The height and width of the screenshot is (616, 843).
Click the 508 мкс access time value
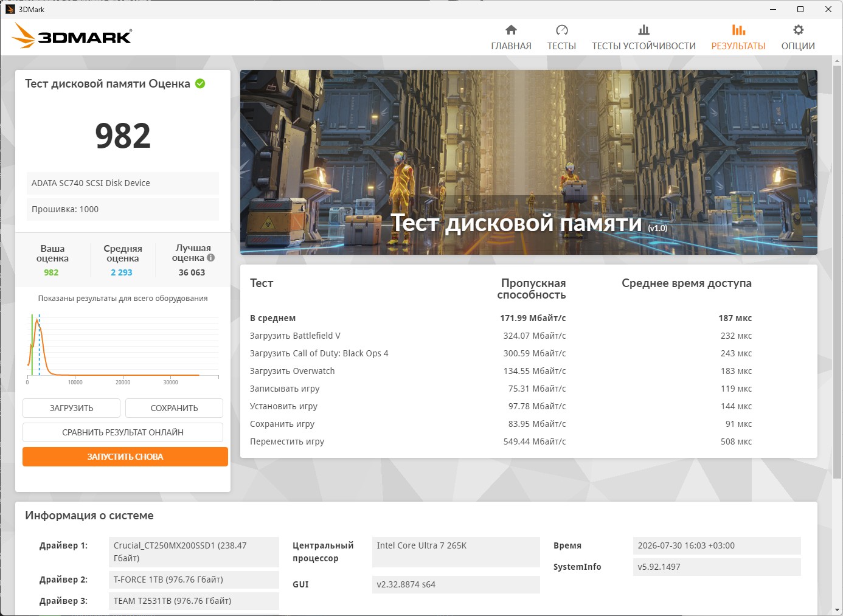pos(736,441)
